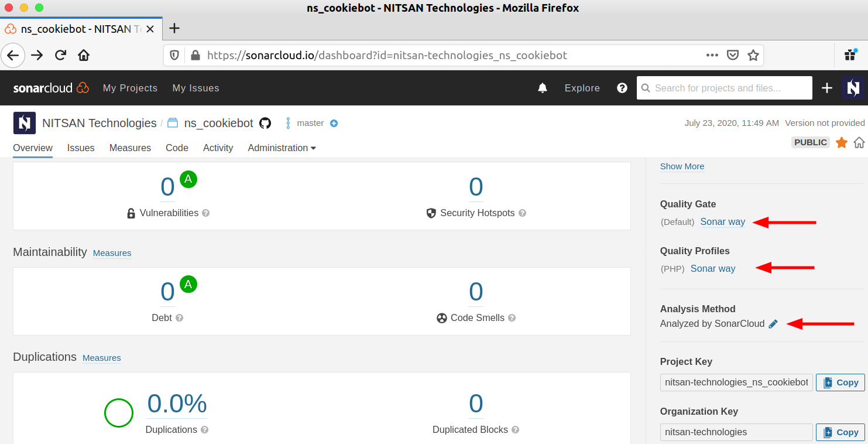Expand the Administration dropdown menu

pos(282,148)
